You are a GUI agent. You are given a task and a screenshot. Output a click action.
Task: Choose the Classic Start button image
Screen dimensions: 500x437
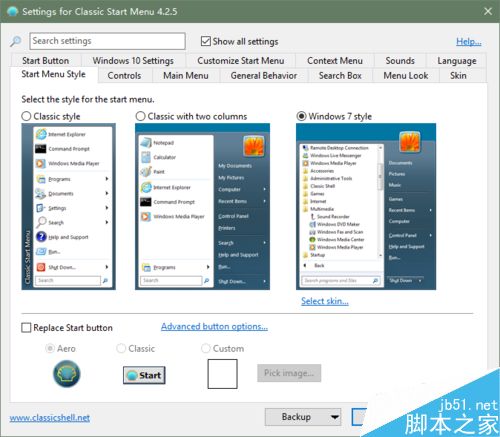coord(144,375)
